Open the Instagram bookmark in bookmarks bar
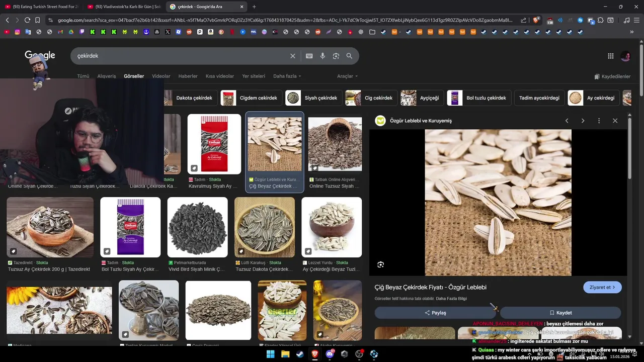 [17, 32]
